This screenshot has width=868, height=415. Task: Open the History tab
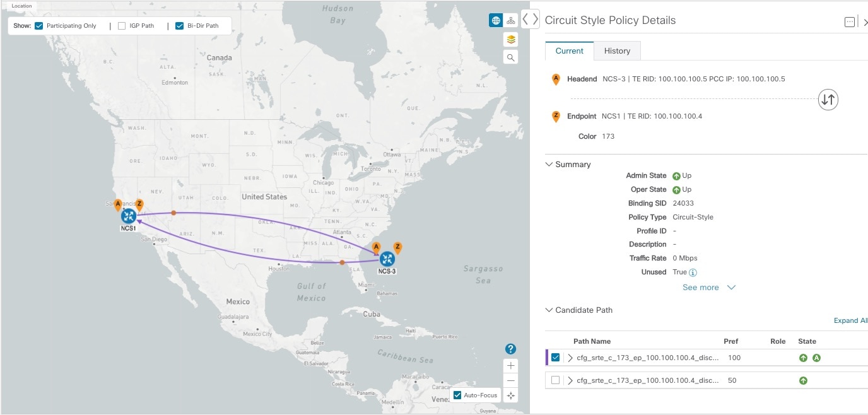tap(617, 51)
